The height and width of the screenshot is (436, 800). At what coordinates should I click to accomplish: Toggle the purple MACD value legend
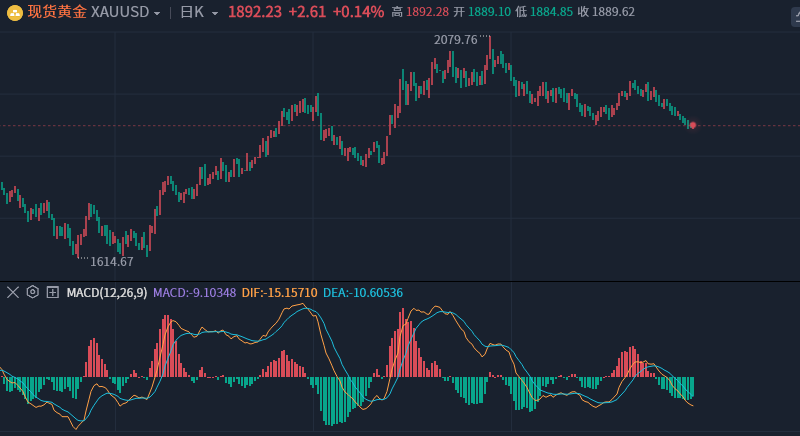(194, 293)
